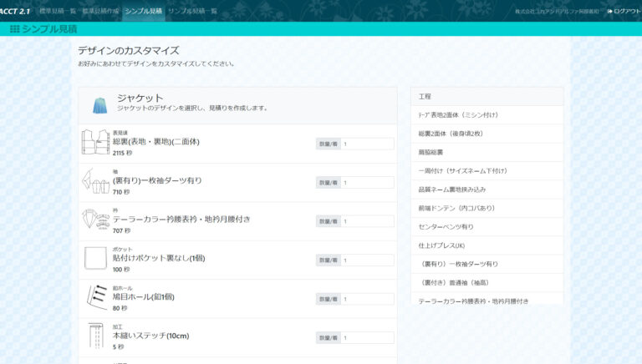Click the 工程 panel header
Screen dimensions: 642x364
[x=487, y=97]
